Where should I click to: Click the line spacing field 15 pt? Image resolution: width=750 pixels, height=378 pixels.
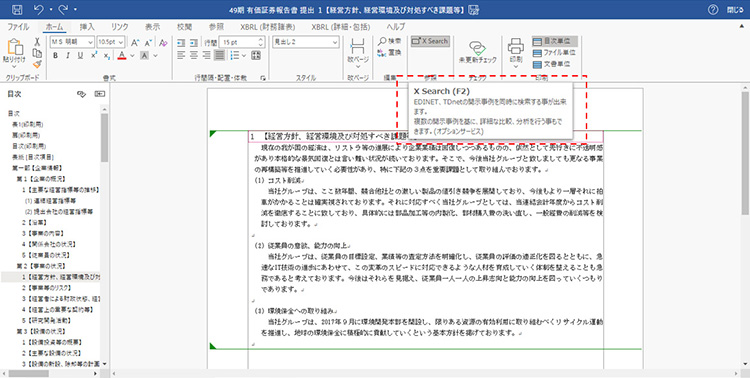pos(242,42)
